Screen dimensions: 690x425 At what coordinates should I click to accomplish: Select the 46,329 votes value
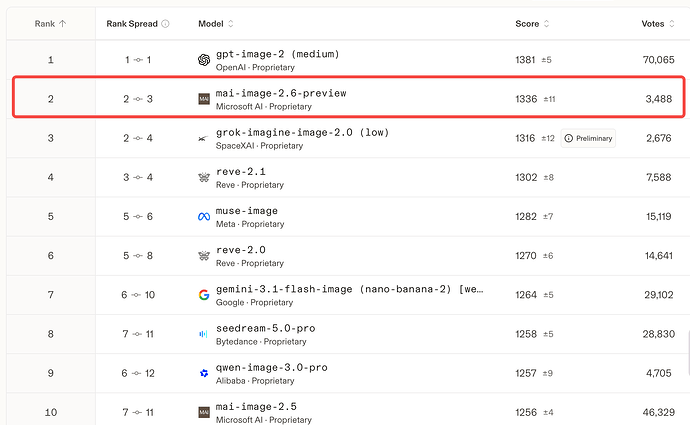(659, 412)
